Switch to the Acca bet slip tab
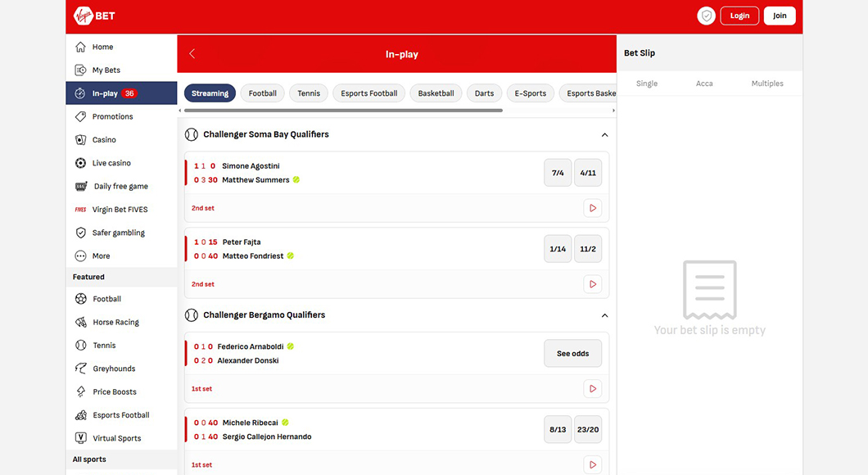This screenshot has height=475, width=868. [704, 83]
